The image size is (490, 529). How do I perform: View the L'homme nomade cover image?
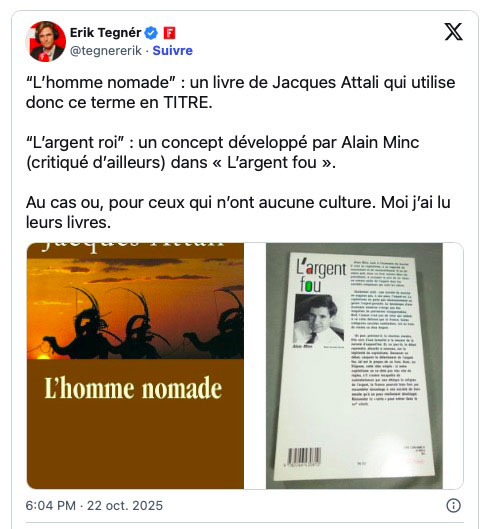click(x=135, y=366)
